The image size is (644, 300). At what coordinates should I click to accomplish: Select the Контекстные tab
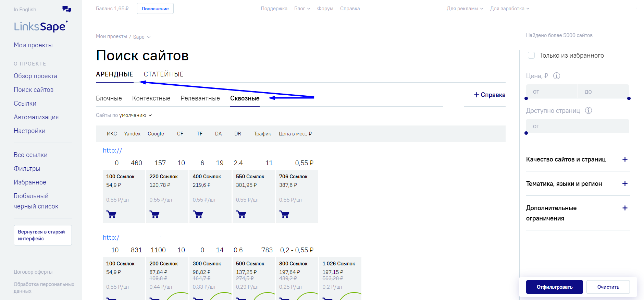[151, 98]
